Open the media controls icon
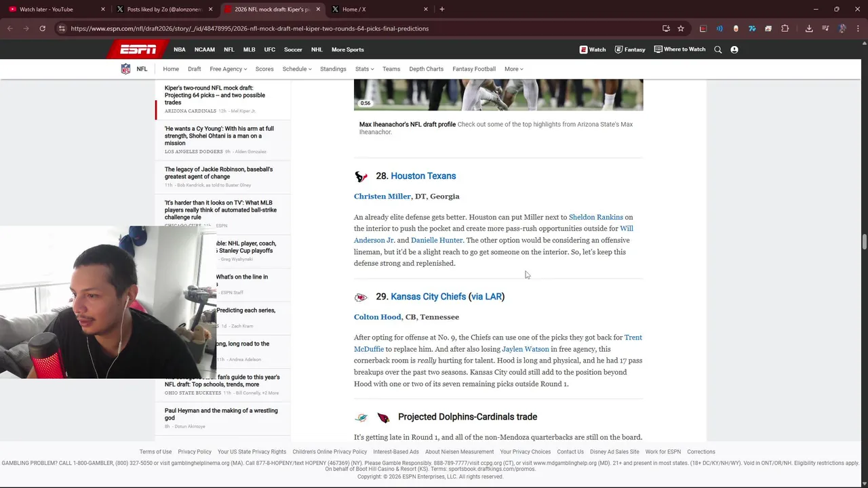 [x=825, y=28]
